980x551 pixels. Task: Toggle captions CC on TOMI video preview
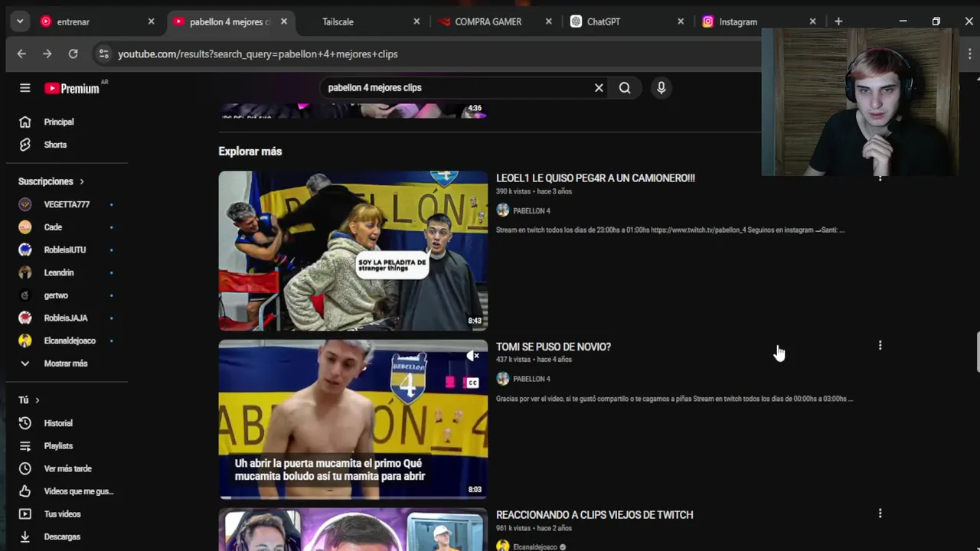click(x=472, y=383)
